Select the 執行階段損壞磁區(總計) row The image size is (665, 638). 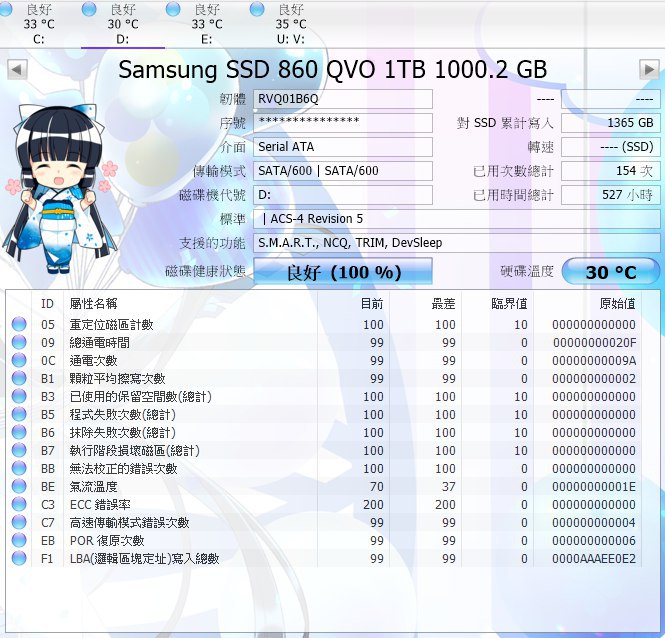tap(324, 451)
